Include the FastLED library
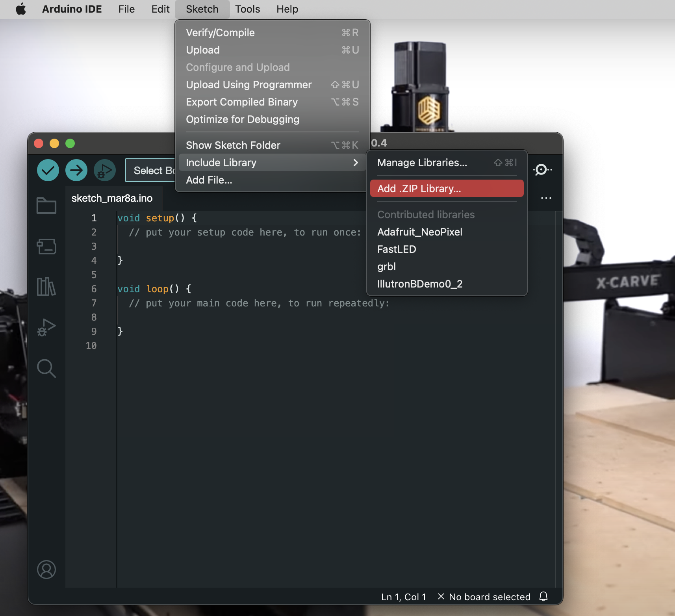 [x=447, y=249]
